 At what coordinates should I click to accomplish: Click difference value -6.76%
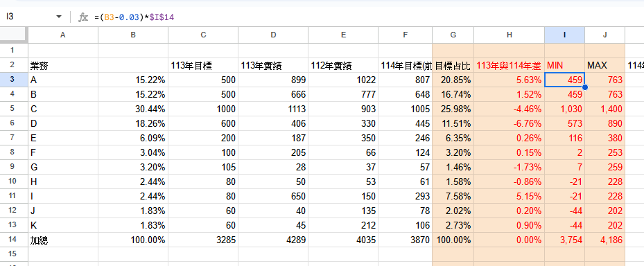[x=510, y=123]
